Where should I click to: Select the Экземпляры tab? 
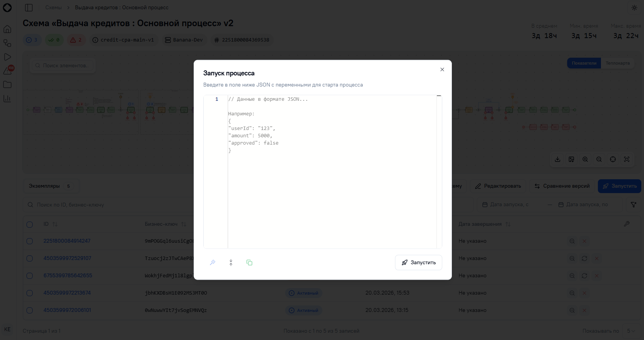point(50,186)
